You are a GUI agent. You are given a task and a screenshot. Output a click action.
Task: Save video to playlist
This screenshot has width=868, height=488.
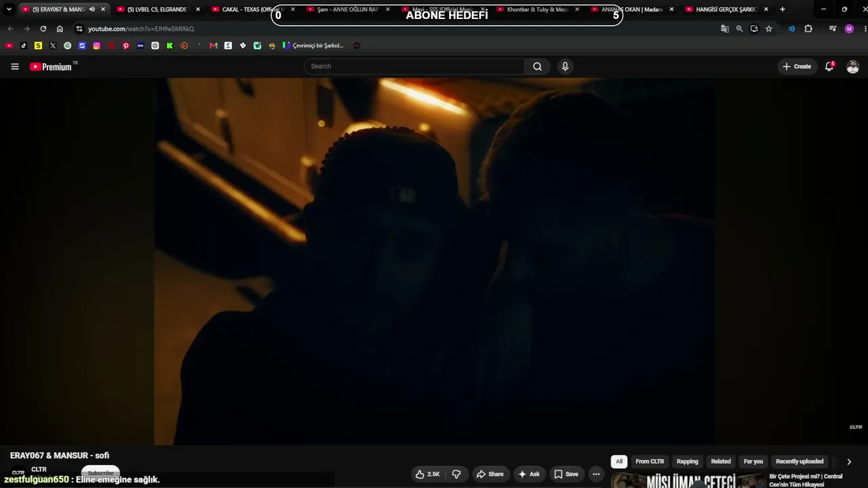click(566, 474)
